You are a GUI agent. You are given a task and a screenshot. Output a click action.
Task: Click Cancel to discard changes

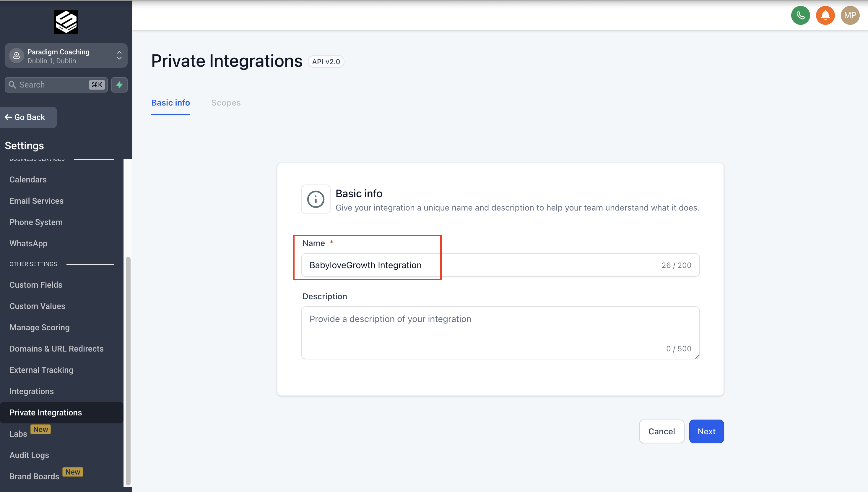pyautogui.click(x=661, y=431)
